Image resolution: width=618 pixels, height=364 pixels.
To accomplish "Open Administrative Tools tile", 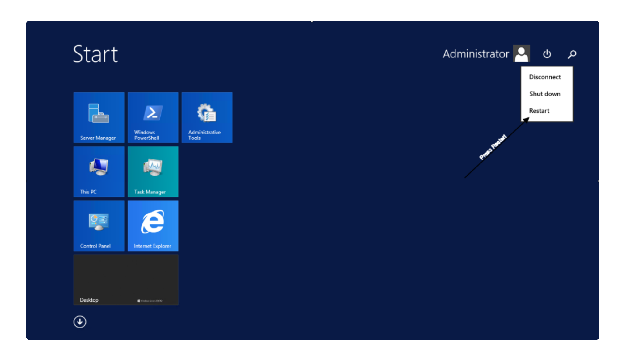I will (x=207, y=117).
